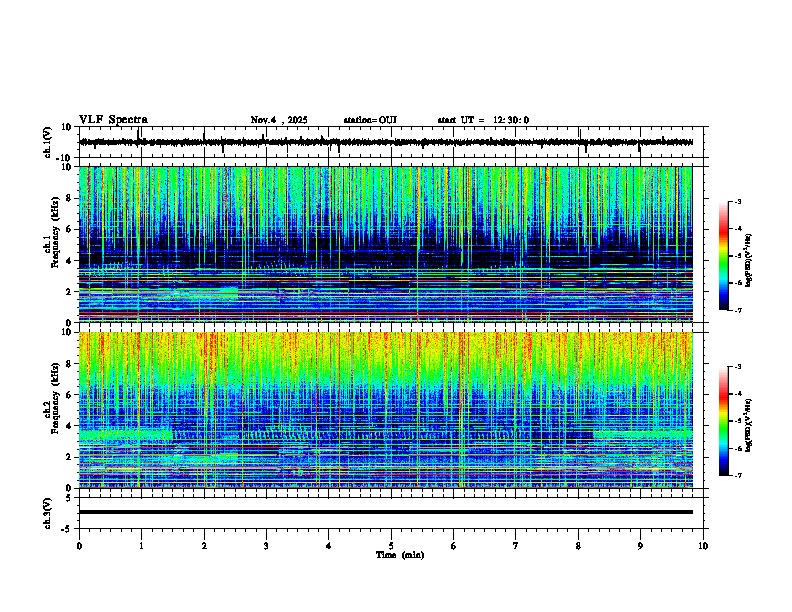Screen dimensions: 792x612
Task: Select the date text "Nov.4 , 2025"
Action: tap(279, 120)
